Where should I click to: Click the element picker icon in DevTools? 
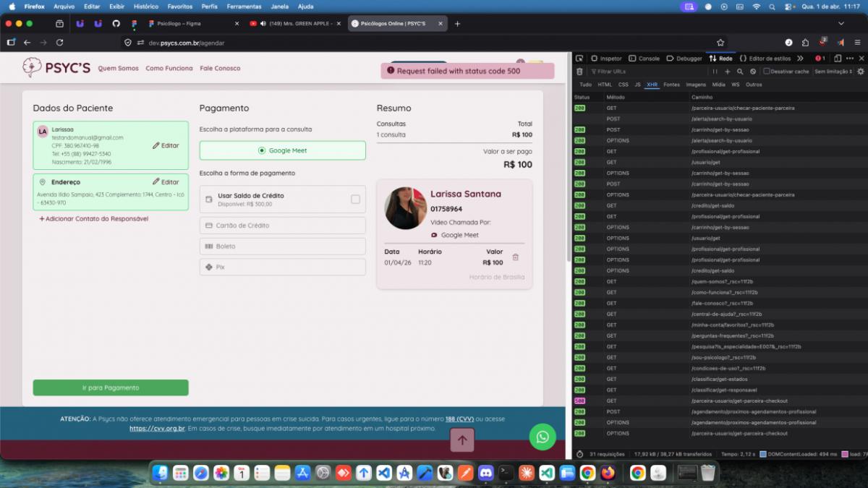pos(579,59)
